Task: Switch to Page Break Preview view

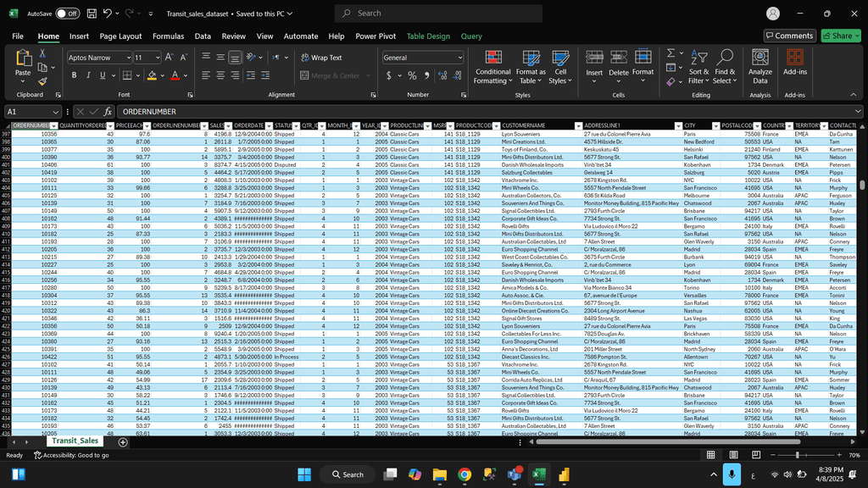Action: tap(756, 455)
